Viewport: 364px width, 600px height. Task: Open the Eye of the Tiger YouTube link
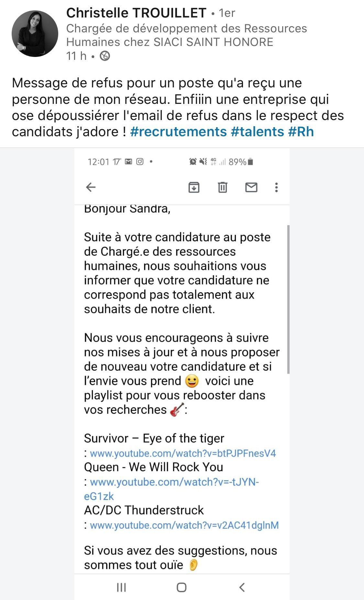tap(183, 453)
